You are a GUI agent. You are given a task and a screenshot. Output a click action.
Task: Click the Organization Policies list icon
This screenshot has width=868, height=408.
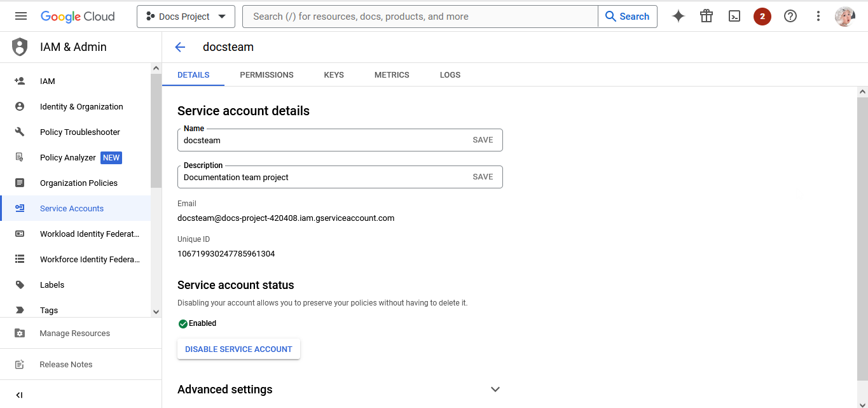tap(20, 183)
